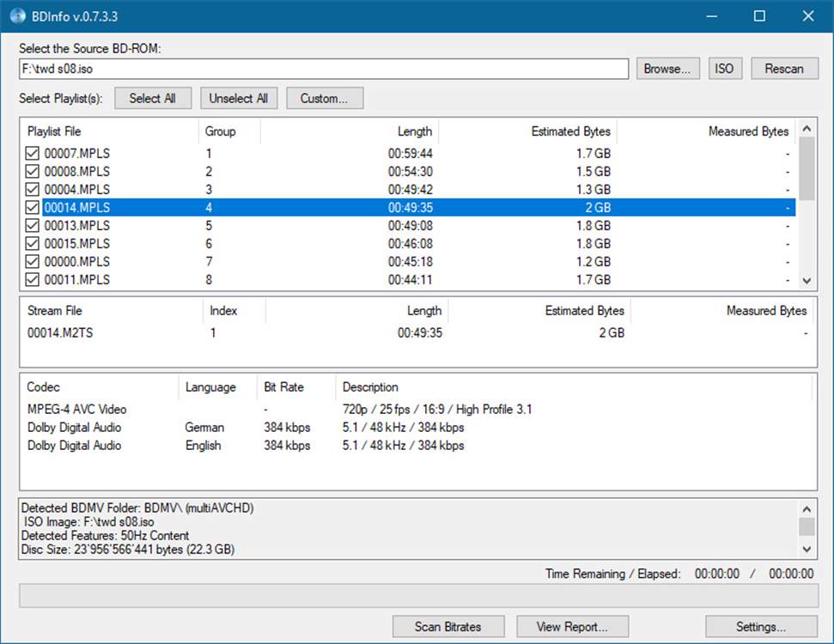Uncheck the 00008.MPLS playlist checkbox
Image resolution: width=834 pixels, height=644 pixels.
[33, 172]
